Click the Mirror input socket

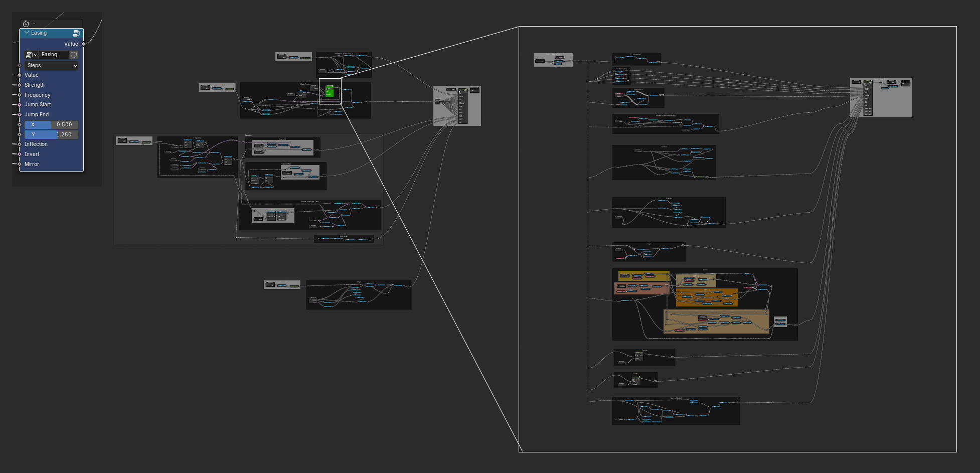(20, 164)
